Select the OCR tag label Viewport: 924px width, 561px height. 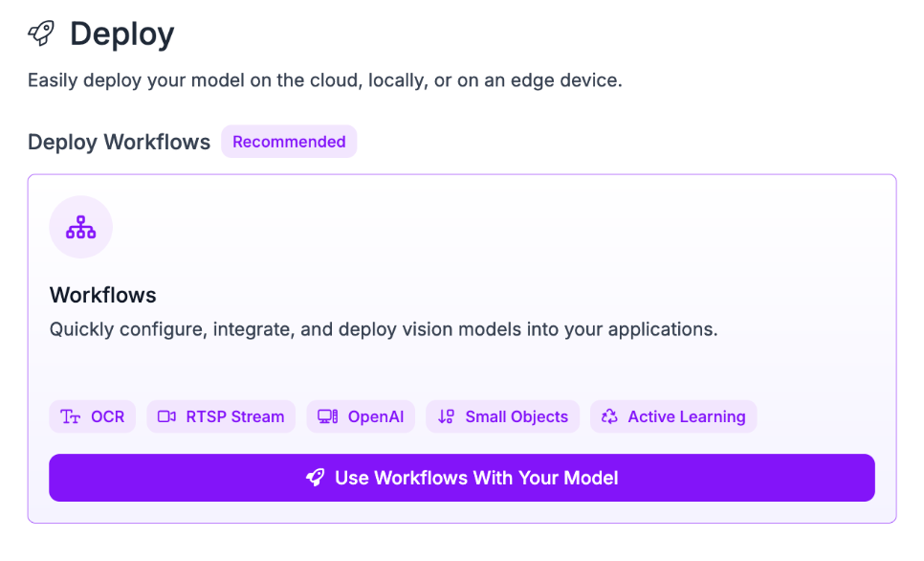pyautogui.click(x=107, y=416)
